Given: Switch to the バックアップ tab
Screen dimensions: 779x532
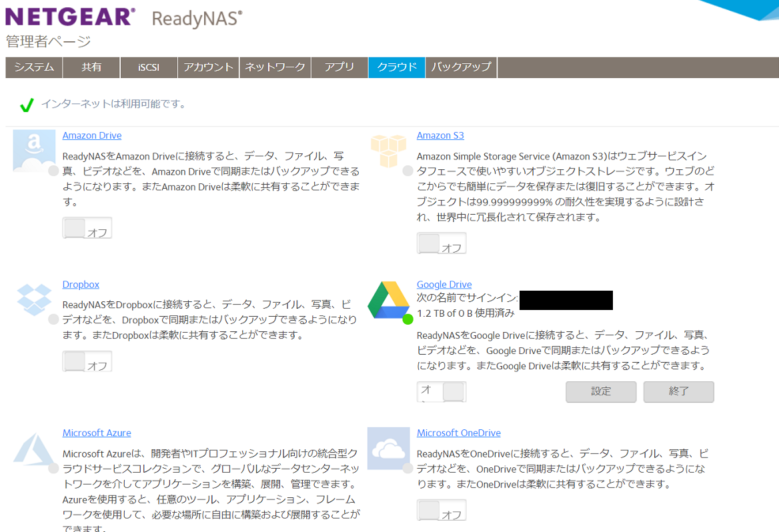Looking at the screenshot, I should (x=461, y=67).
